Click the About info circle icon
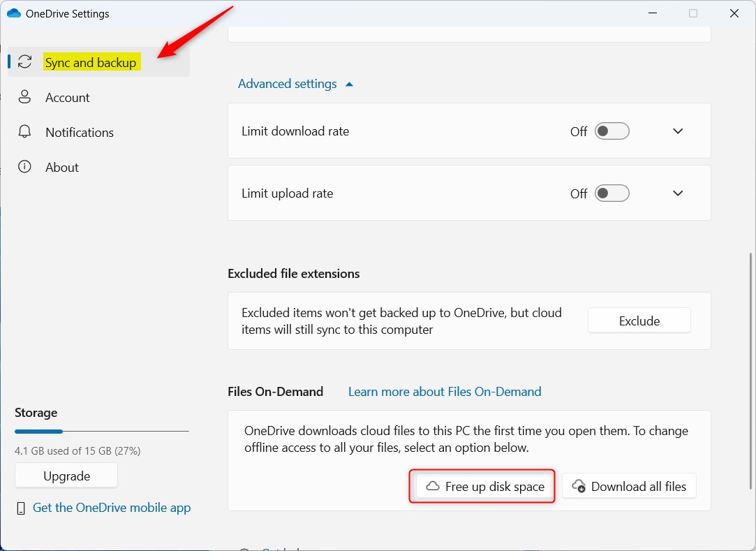The height and width of the screenshot is (551, 756). (x=24, y=167)
